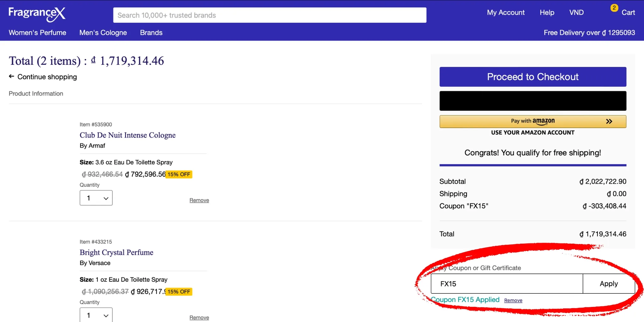644x322 pixels.
Task: Click the Apply coupon button
Action: tap(608, 284)
